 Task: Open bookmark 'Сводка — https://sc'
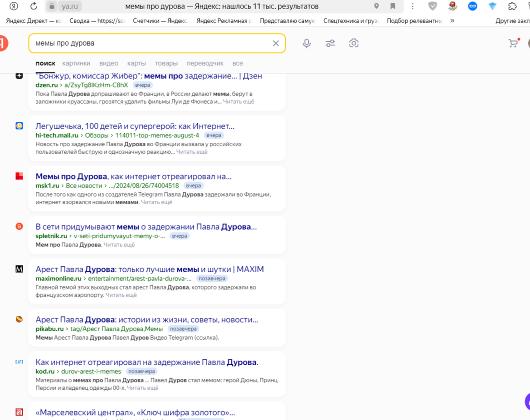97,20
